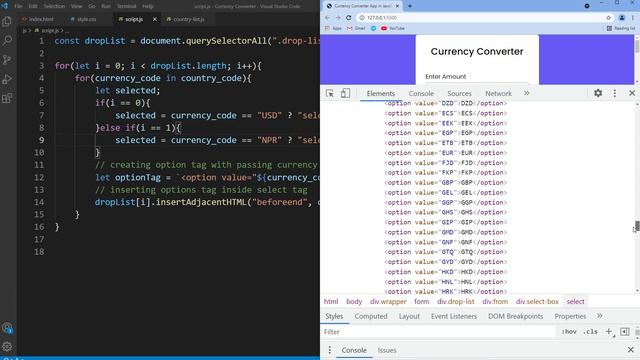The height and width of the screenshot is (360, 640).
Task: Toggle the :hov element state panel
Action: (569, 332)
